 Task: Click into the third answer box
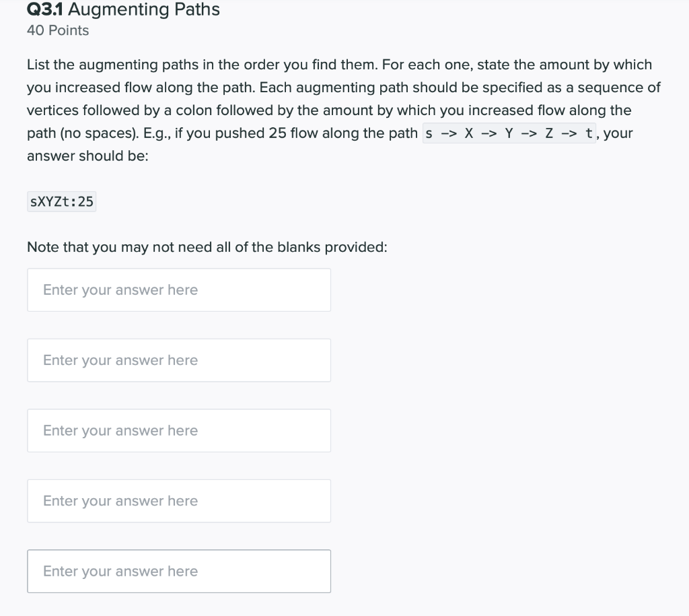click(x=179, y=430)
